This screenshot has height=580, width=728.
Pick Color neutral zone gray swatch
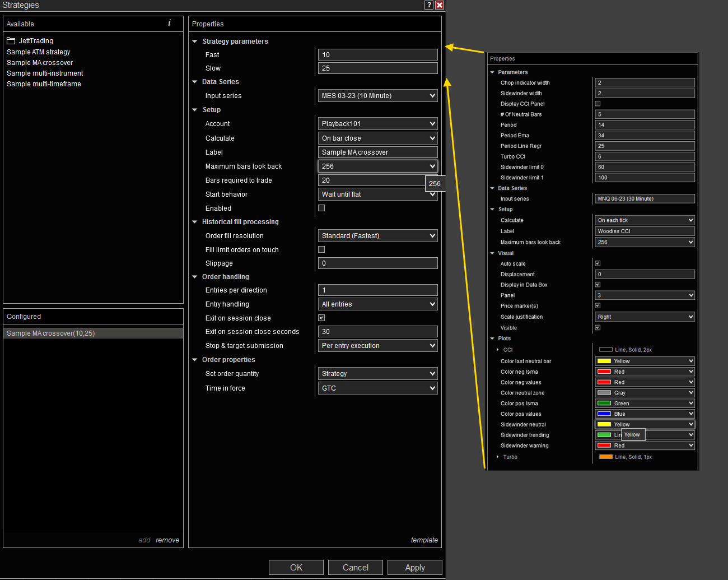604,393
